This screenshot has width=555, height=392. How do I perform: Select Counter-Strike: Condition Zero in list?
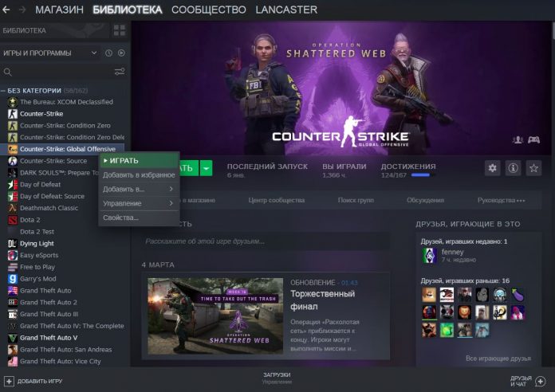65,126
